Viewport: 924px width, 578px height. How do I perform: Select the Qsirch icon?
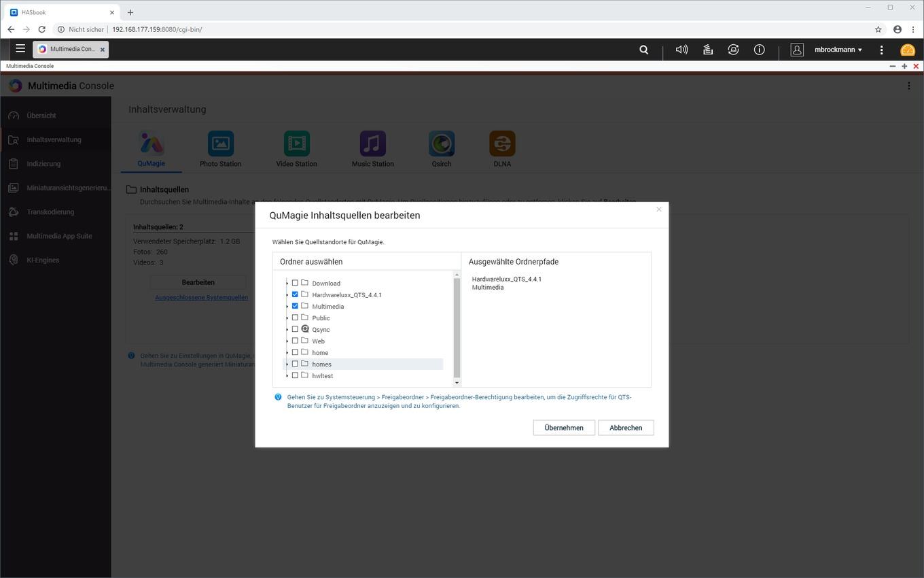(442, 143)
